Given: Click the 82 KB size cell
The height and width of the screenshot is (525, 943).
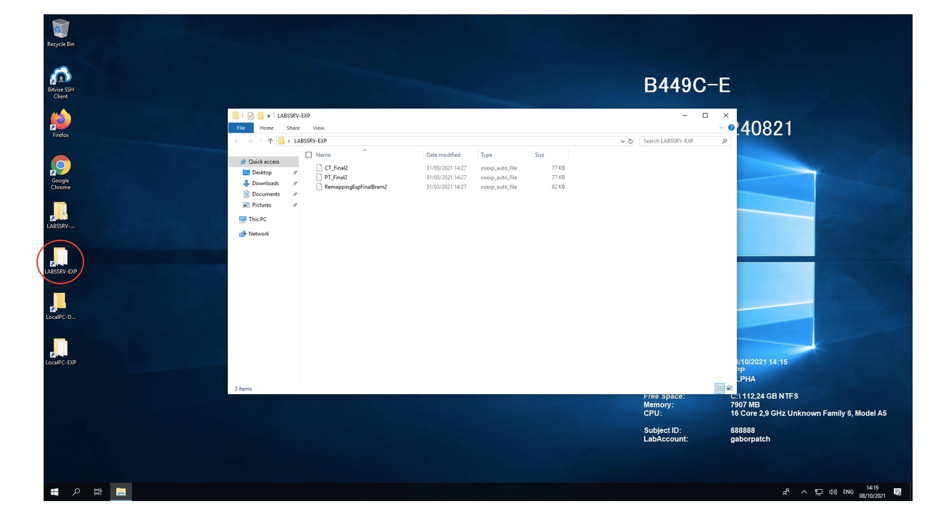Looking at the screenshot, I should [558, 187].
